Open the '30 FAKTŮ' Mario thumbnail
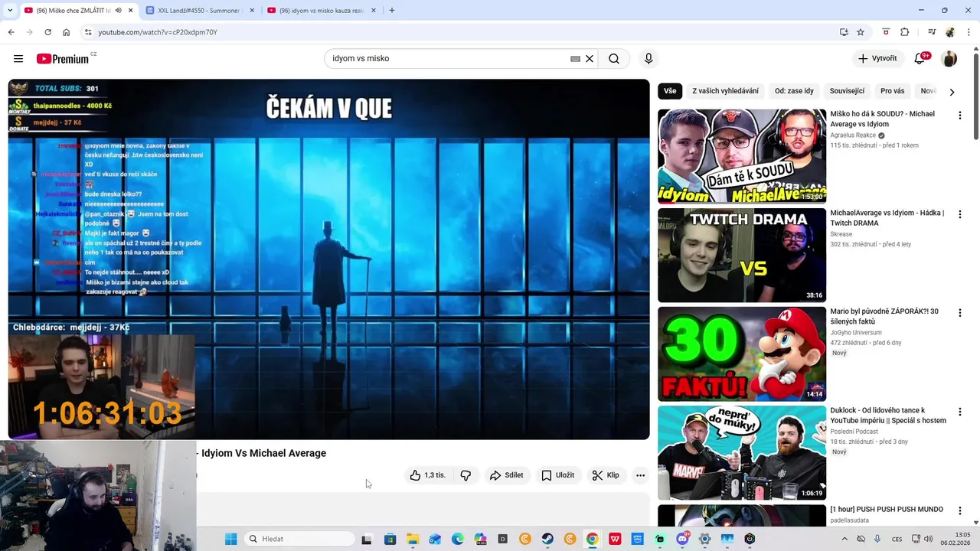The height and width of the screenshot is (551, 980). click(x=742, y=354)
